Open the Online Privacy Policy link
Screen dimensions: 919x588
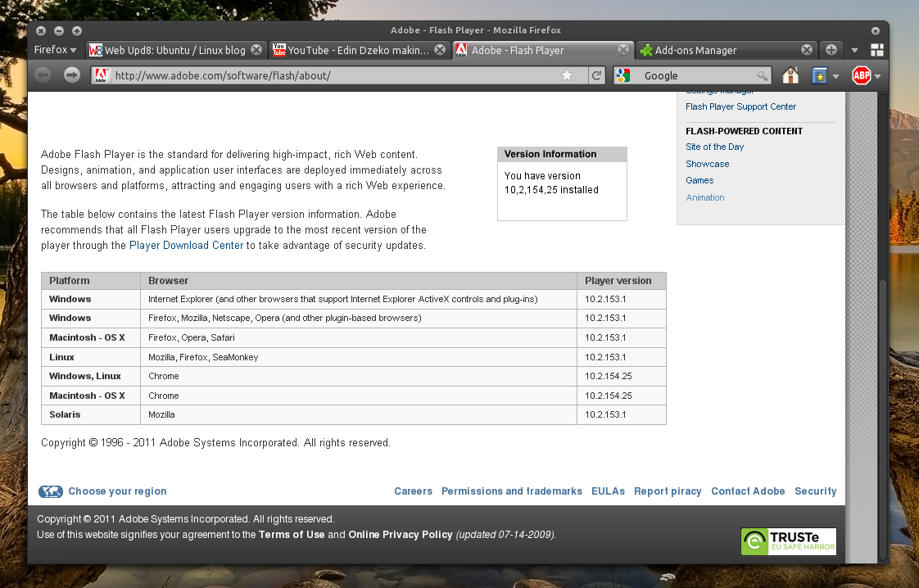coord(401,535)
